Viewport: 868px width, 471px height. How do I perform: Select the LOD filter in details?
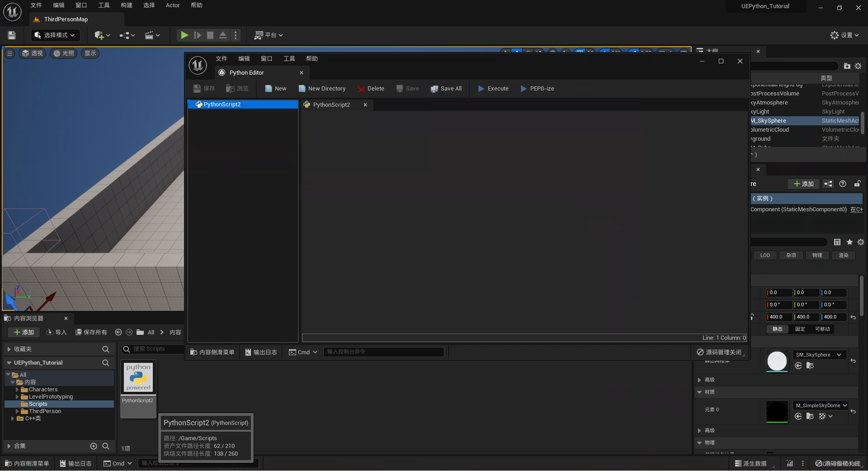pos(765,256)
